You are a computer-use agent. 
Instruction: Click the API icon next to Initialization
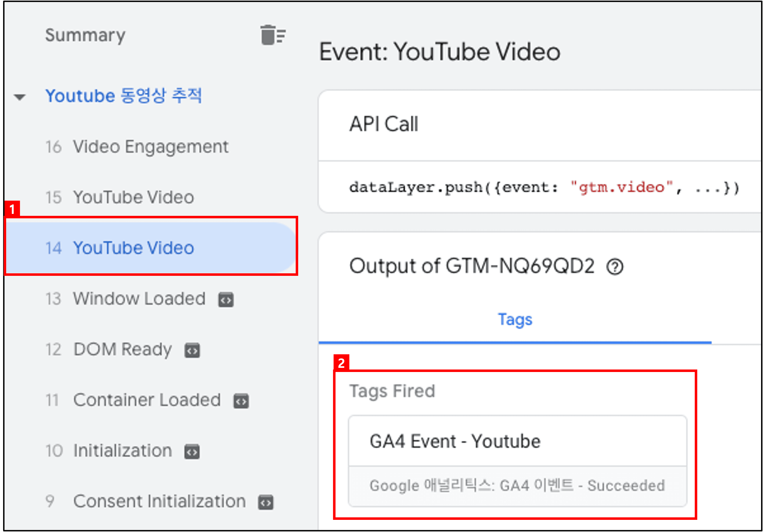pos(192,452)
